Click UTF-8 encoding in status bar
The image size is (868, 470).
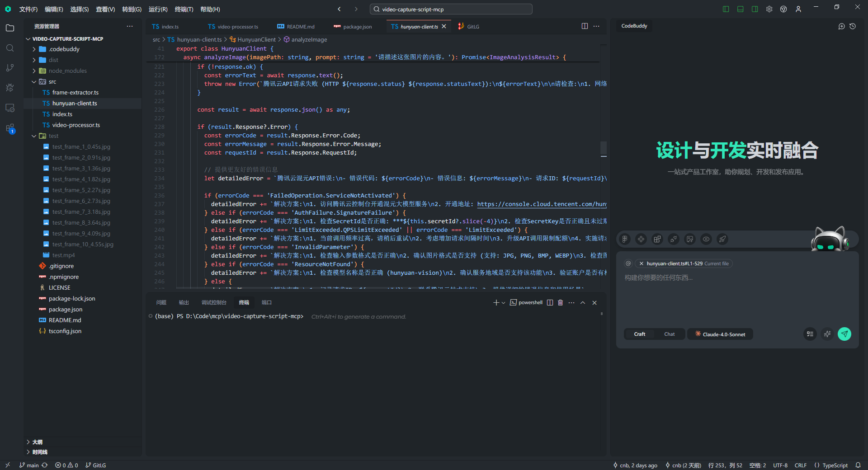click(x=780, y=465)
